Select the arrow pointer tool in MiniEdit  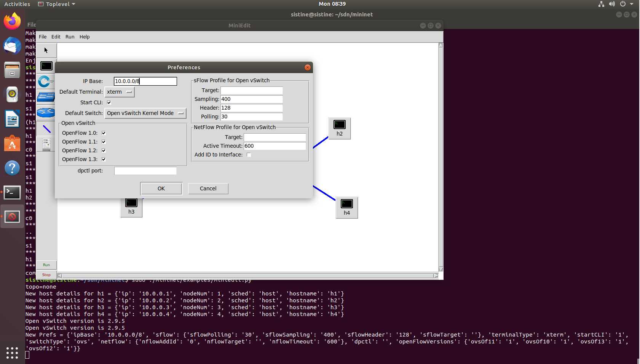click(46, 50)
